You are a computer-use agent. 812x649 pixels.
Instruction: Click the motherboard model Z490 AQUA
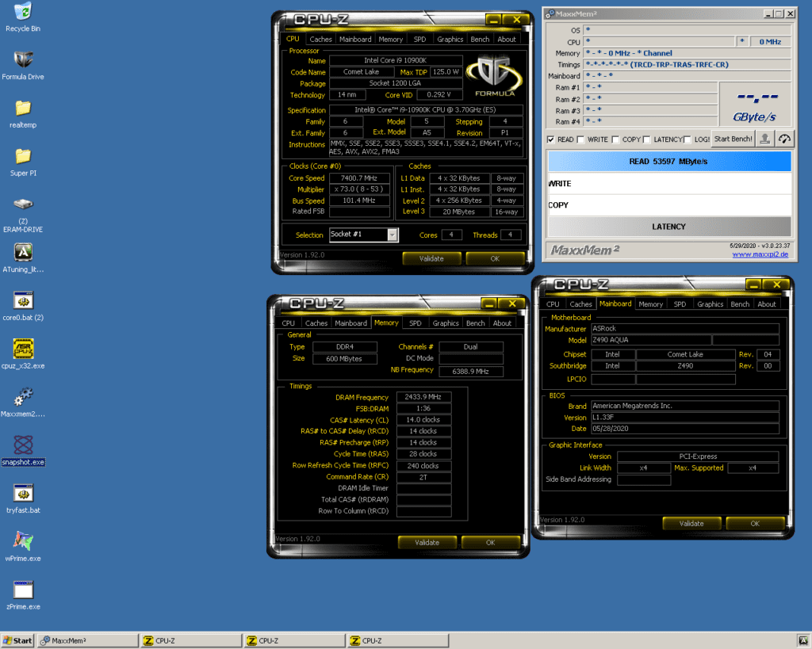click(651, 340)
